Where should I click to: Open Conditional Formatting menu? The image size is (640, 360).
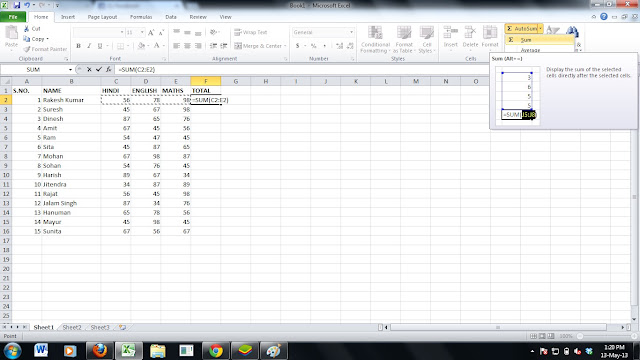[x=375, y=39]
